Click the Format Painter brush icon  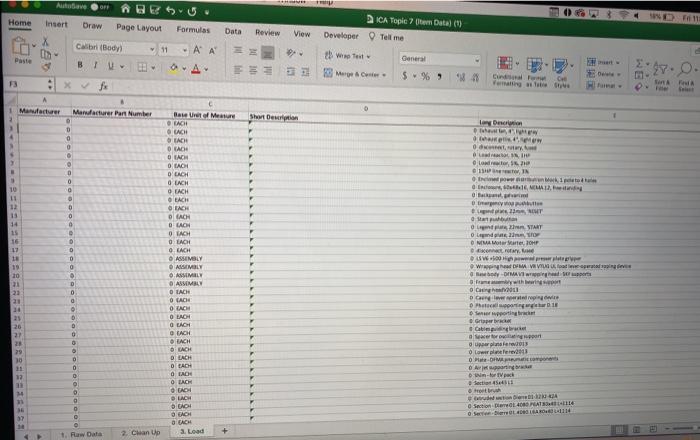click(x=46, y=67)
